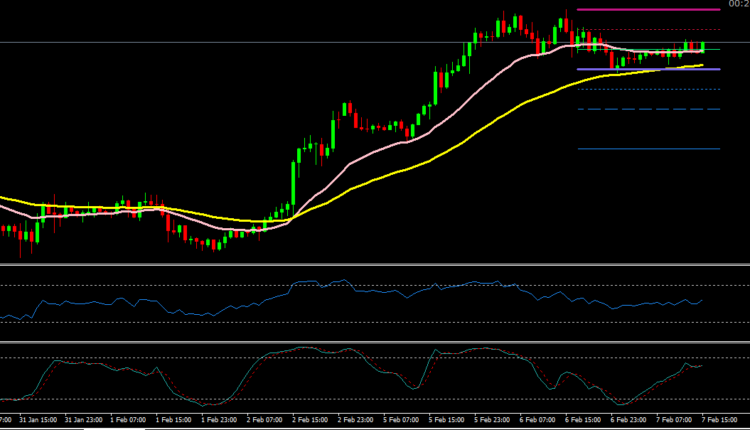Click the most recent green candlestick
Viewport: 750px width, 430px height.
[704, 46]
